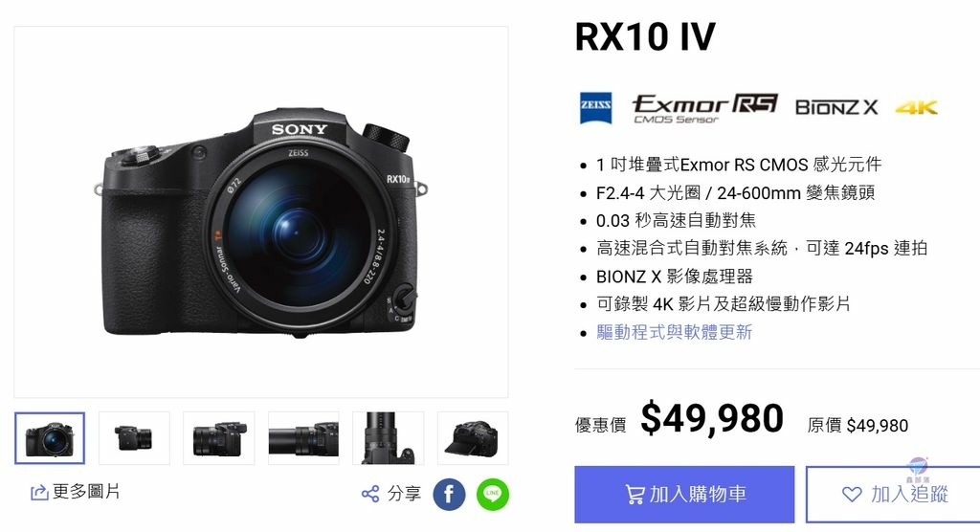The height and width of the screenshot is (532, 980).
Task: Click the Facebook share icon
Action: coord(449,495)
